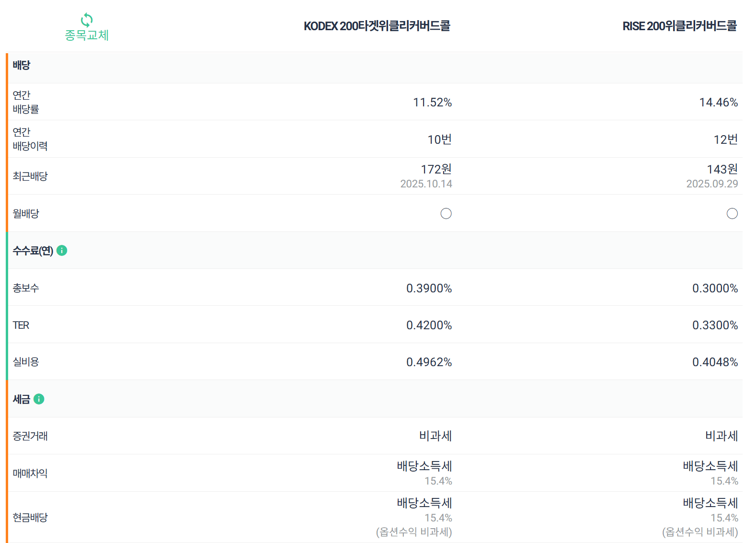Click the 연간 배당률 row label

[x=26, y=102]
